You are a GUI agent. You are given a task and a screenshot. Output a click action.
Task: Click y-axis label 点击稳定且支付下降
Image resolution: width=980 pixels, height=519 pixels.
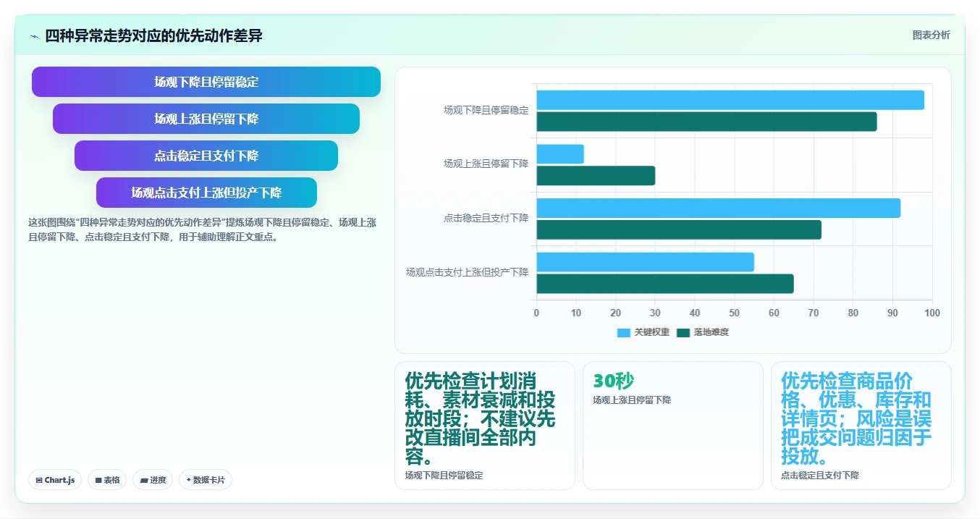pyautogui.click(x=486, y=218)
